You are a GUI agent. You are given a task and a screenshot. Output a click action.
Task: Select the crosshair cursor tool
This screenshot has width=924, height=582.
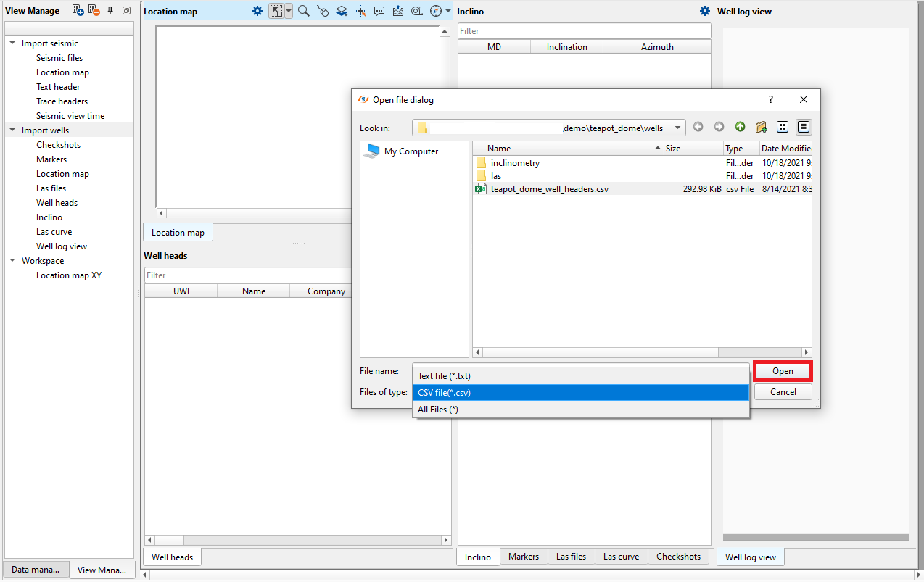click(360, 11)
